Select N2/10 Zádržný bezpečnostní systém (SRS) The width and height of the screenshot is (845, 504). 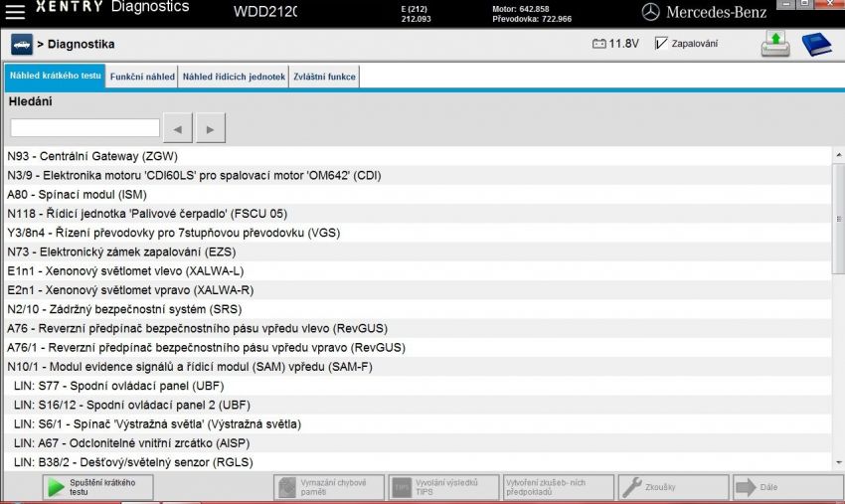click(129, 309)
